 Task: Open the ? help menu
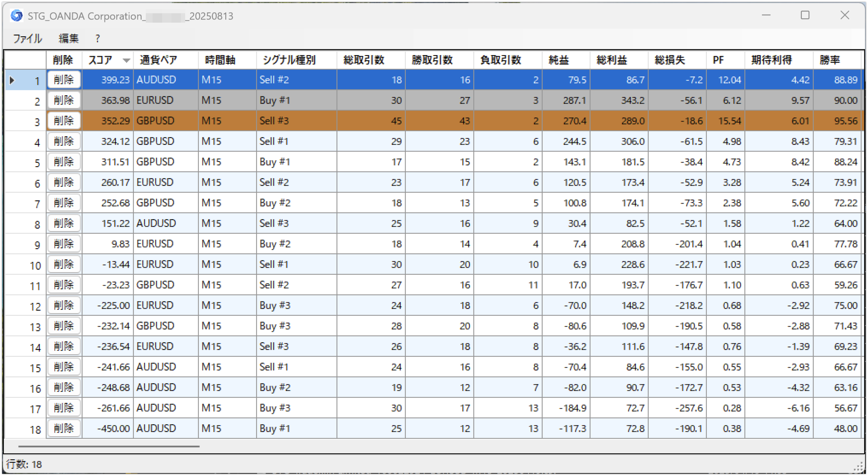[x=97, y=38]
